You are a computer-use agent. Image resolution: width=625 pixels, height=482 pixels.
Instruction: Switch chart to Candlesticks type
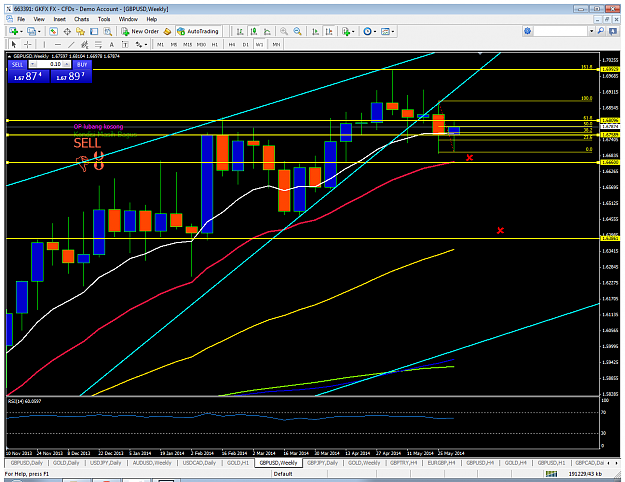(x=254, y=31)
